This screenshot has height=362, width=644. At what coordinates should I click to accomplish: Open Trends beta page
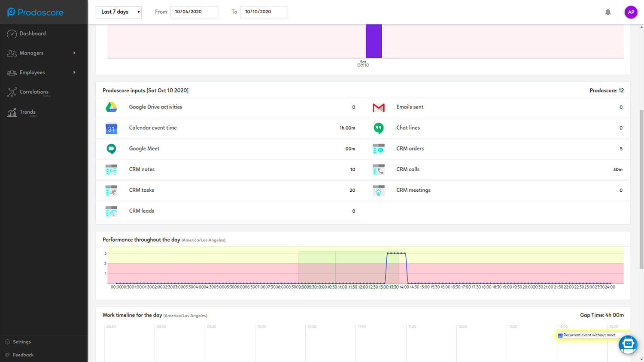[27, 112]
